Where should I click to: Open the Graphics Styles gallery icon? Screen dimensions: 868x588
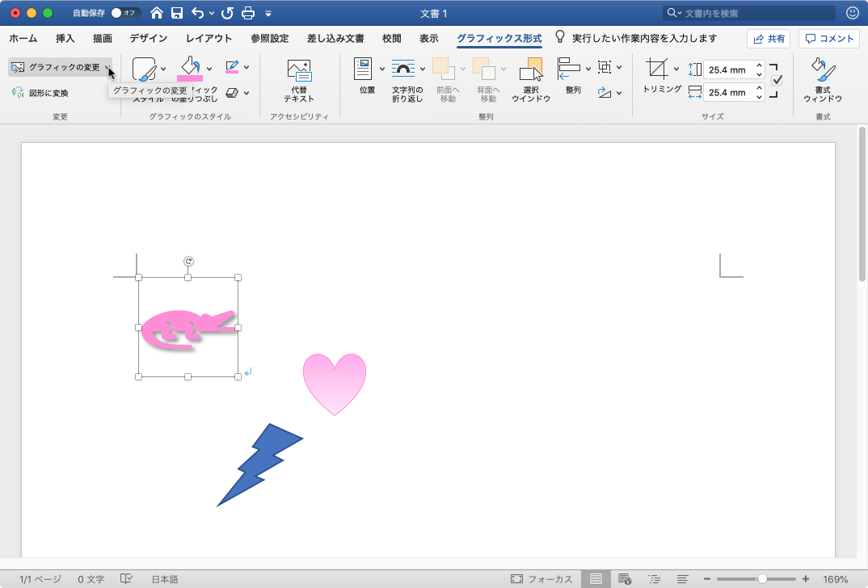click(x=144, y=69)
